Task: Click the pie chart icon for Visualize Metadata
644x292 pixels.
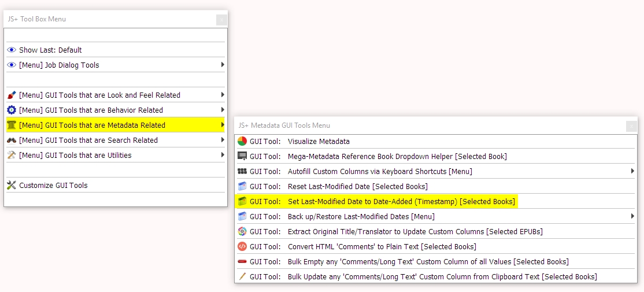Action: (x=242, y=141)
